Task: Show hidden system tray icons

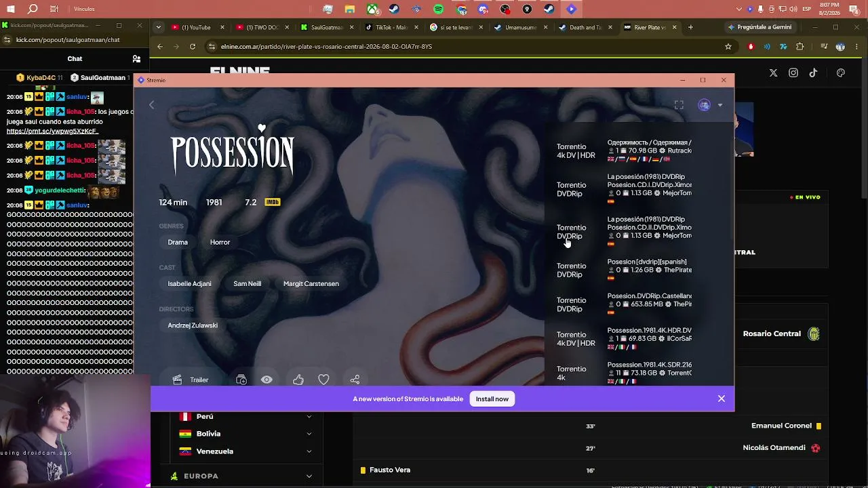Action: click(739, 9)
